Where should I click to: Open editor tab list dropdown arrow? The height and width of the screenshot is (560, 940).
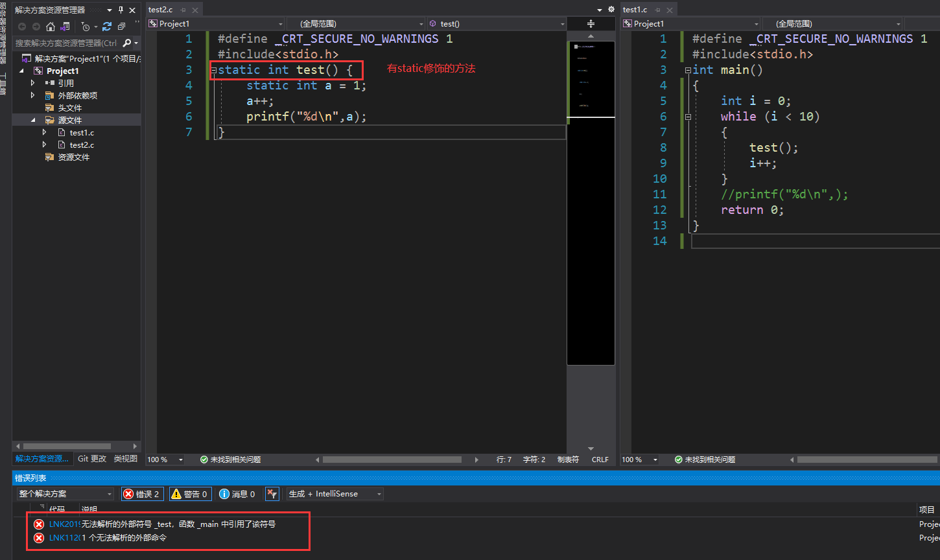(x=600, y=10)
